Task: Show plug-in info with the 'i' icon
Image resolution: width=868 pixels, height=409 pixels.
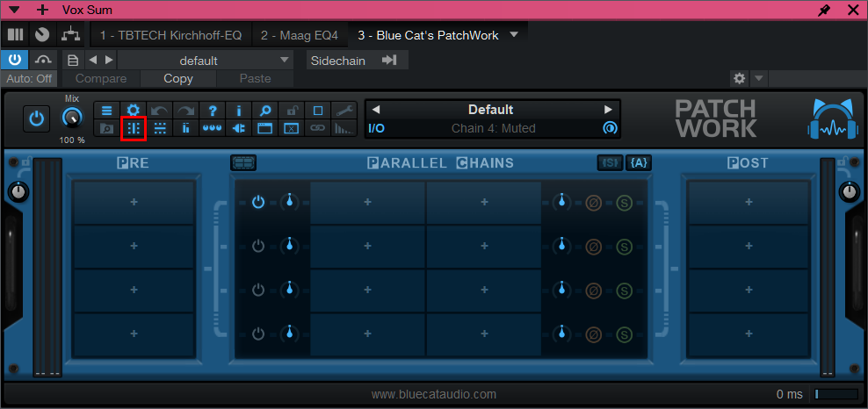Action: pos(239,111)
